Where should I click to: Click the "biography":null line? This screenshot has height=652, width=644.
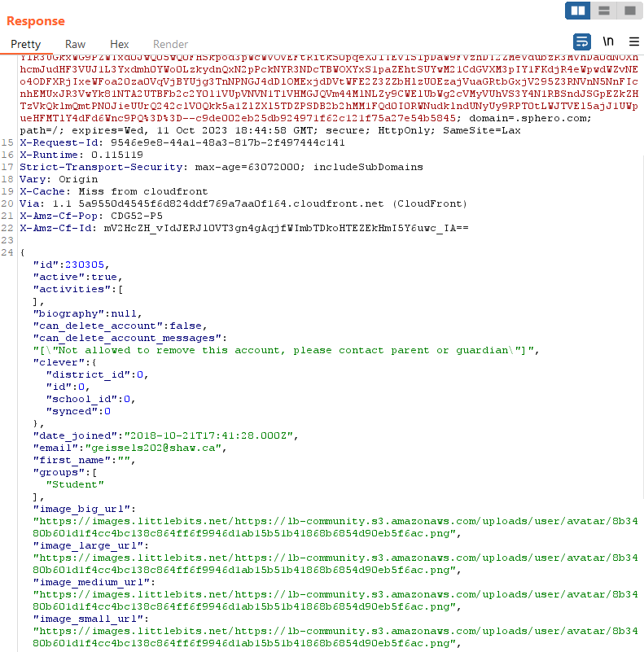[87, 313]
